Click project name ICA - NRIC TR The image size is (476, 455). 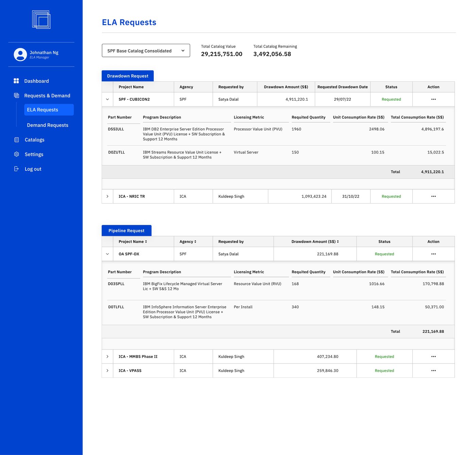pos(132,196)
